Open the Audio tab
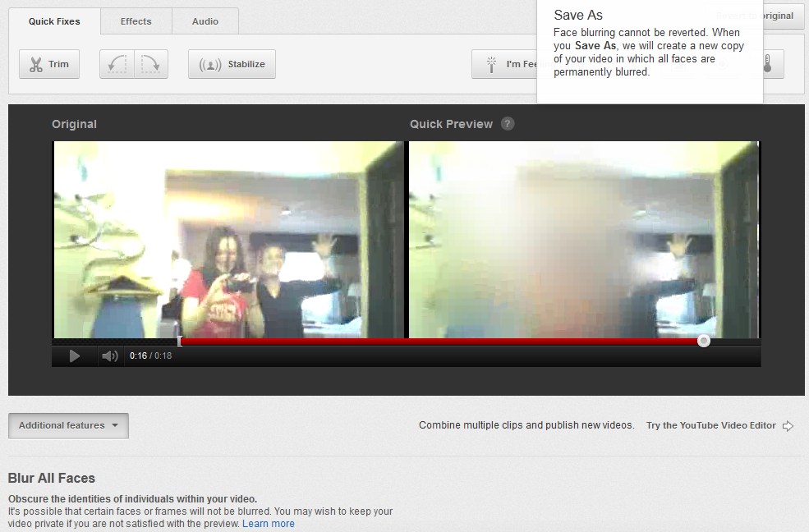809x532 pixels. (205, 21)
